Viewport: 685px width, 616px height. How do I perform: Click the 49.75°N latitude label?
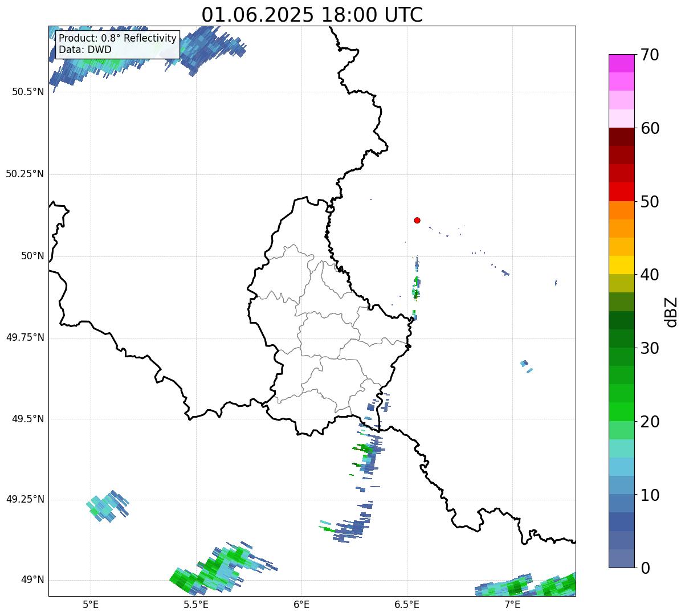tap(25, 337)
